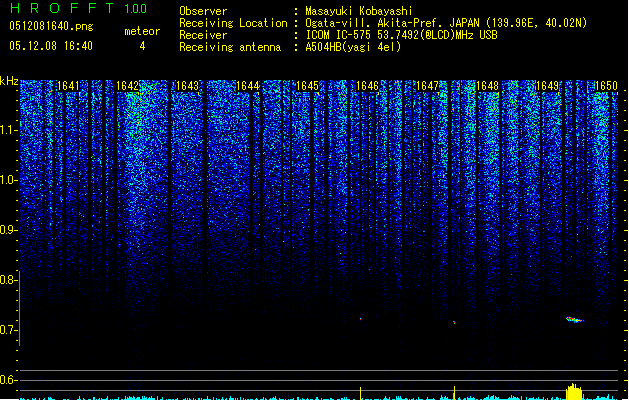Click the Observer label
Viewport: 629px width, 400px height.
[203, 11]
